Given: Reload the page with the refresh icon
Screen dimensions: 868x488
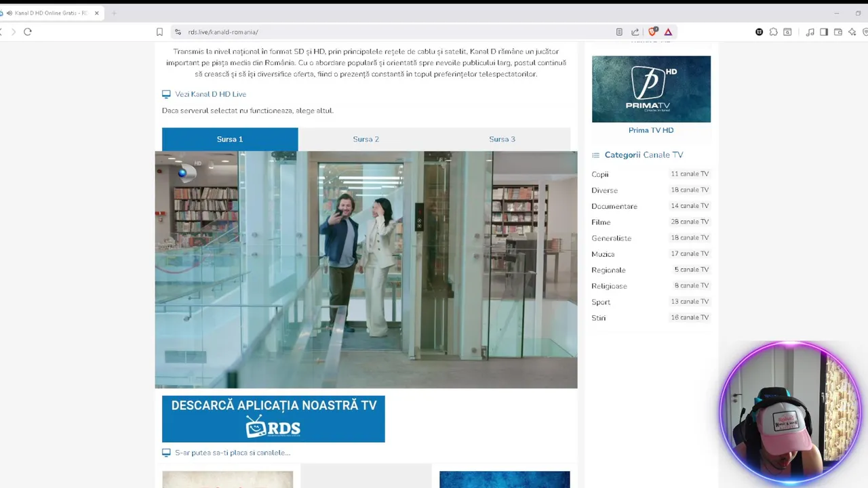Looking at the screenshot, I should tap(28, 32).
